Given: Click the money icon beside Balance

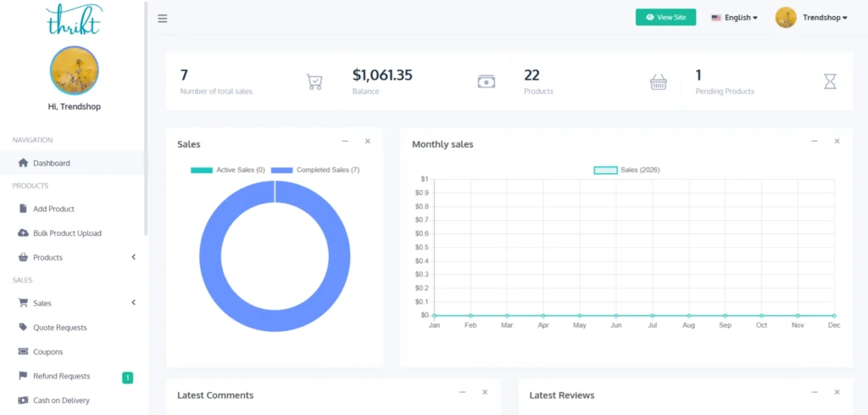Looking at the screenshot, I should point(486,81).
